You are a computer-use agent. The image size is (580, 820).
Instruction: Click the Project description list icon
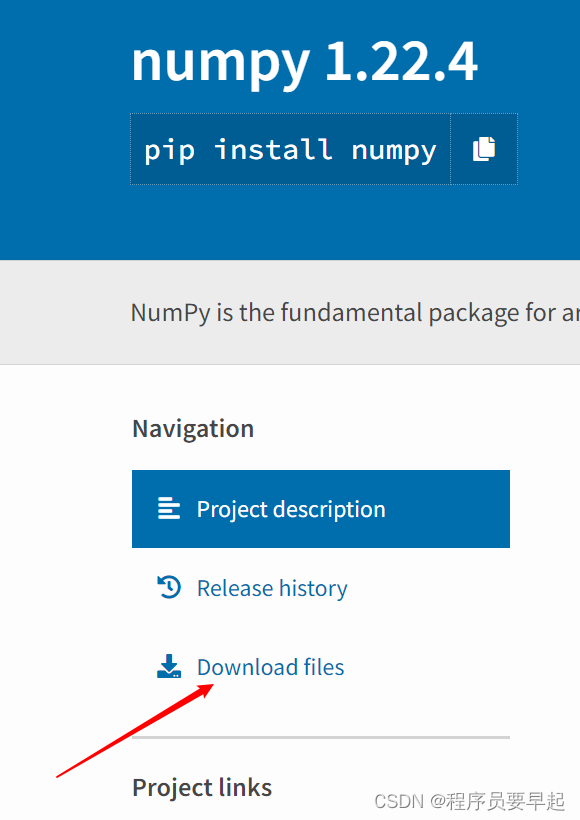169,509
